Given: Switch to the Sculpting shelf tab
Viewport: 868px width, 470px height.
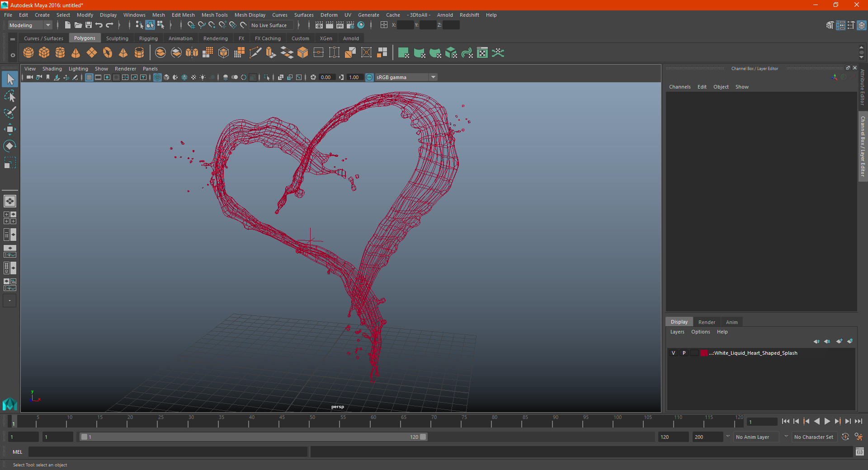Looking at the screenshot, I should tap(117, 38).
